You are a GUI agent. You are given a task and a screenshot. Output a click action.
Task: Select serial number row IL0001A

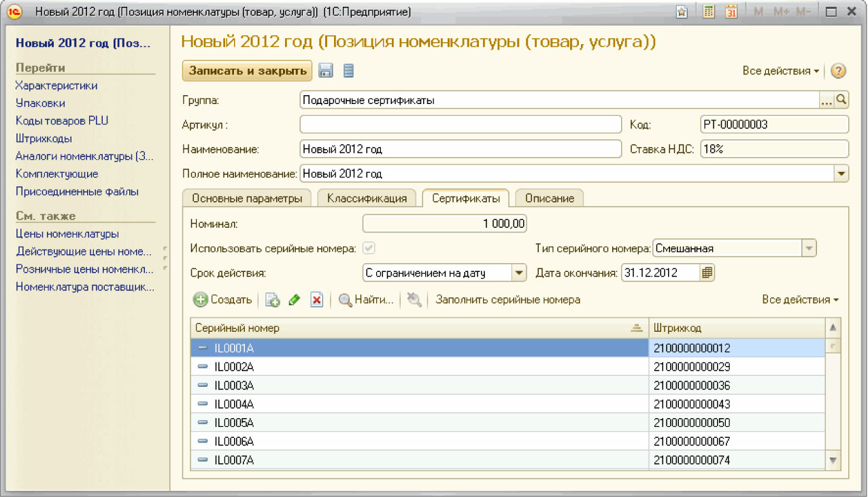tap(507, 348)
